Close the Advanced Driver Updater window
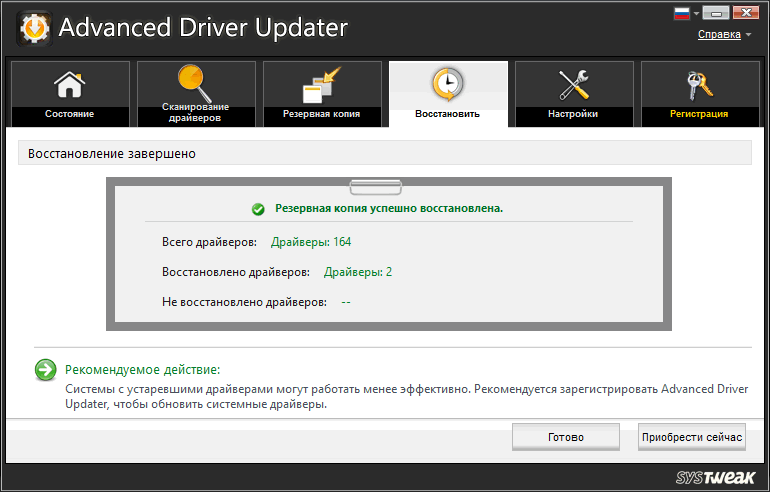Screen dimensions: 770x492 [x=746, y=13]
